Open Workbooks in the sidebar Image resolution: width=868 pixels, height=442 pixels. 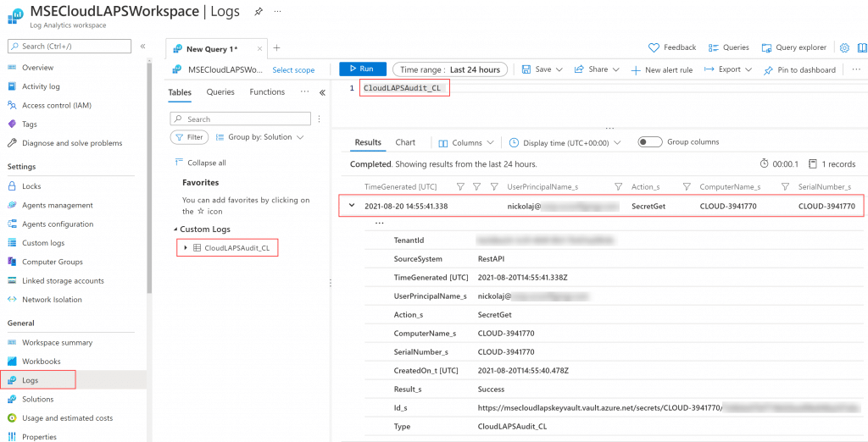tap(41, 362)
